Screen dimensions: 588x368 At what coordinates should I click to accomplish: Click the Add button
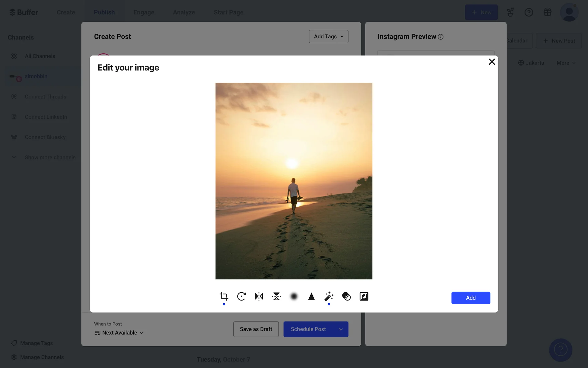(470, 298)
